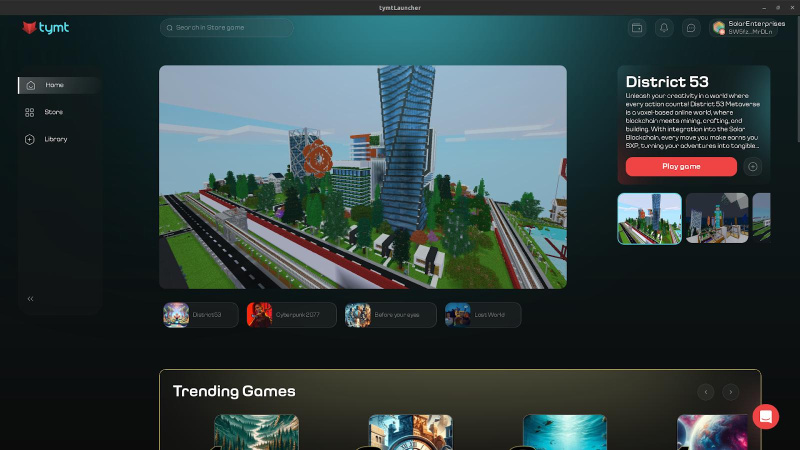Viewport: 800px width, 450px height.
Task: Collapse the sidebar with double chevron
Action: pos(30,298)
